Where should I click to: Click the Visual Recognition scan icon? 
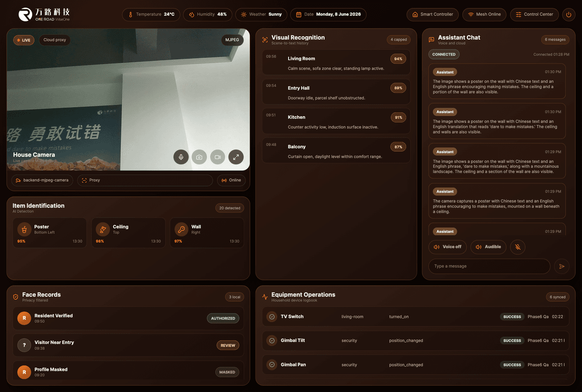pos(265,40)
